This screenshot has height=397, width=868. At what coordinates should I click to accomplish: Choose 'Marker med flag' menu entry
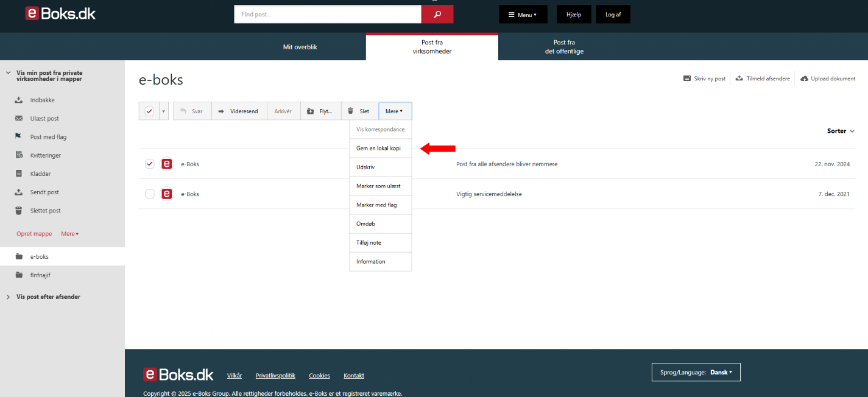pyautogui.click(x=381, y=205)
